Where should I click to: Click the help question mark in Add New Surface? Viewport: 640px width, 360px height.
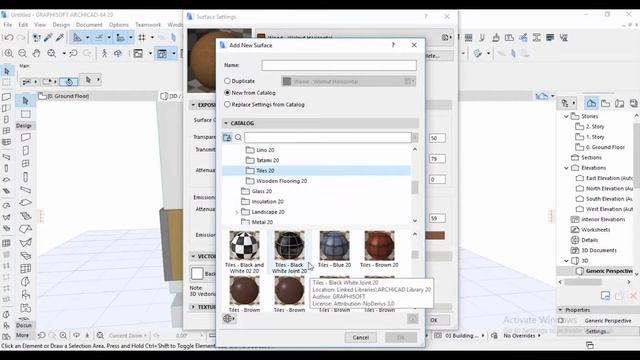coord(393,45)
